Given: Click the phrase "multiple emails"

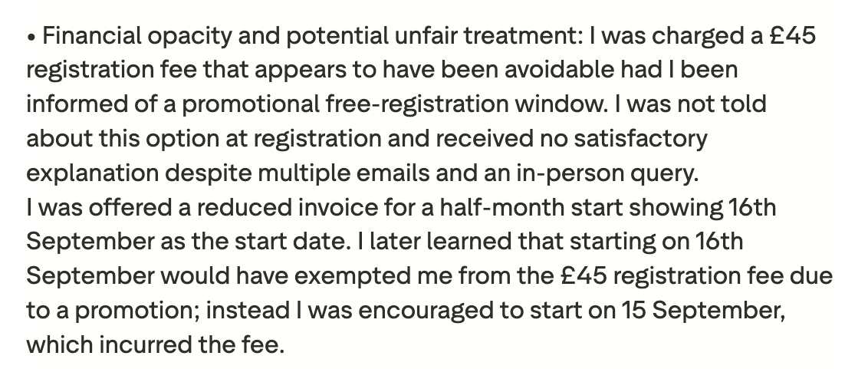Looking at the screenshot, I should 345,173.
